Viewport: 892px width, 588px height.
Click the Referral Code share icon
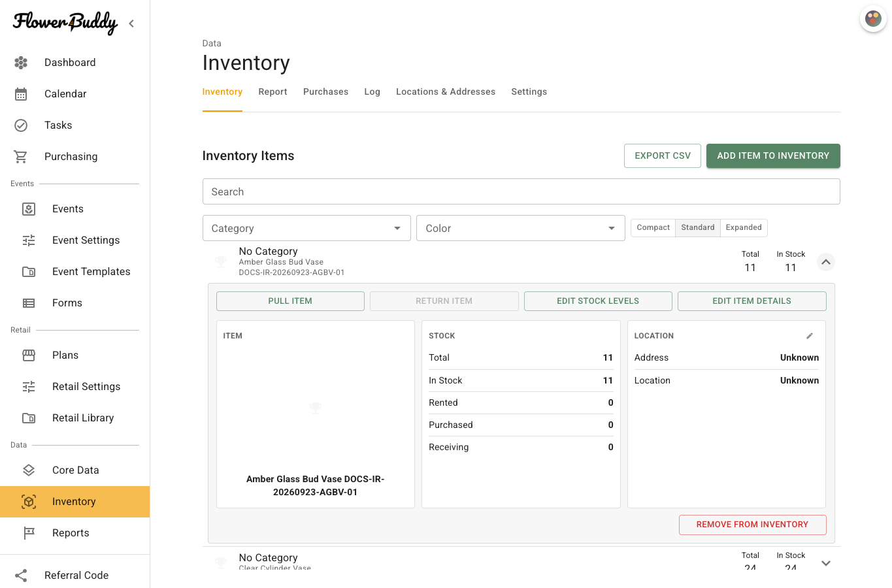[x=21, y=576]
